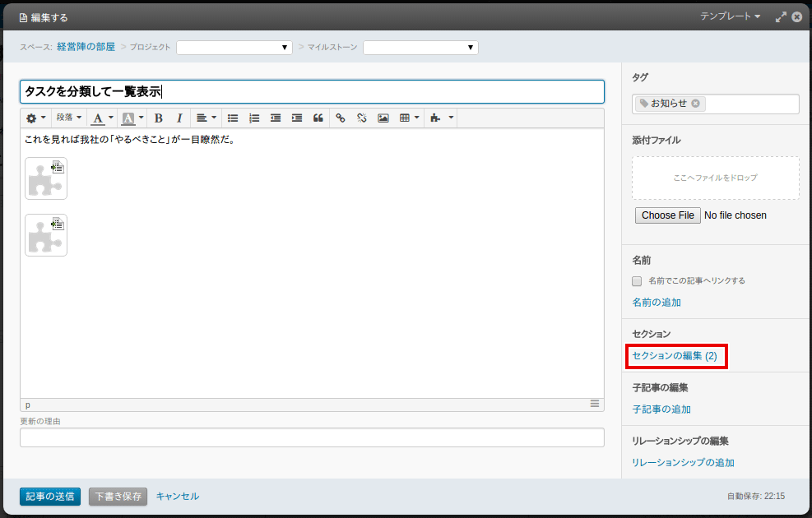The width and height of the screenshot is (812, 518).
Task: Open the プロジェクト dropdown
Action: [x=234, y=48]
